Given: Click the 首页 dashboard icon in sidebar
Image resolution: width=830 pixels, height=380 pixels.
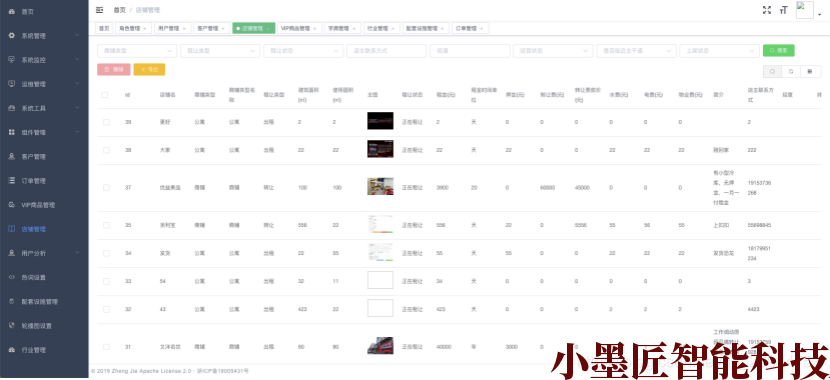Looking at the screenshot, I should (12, 12).
